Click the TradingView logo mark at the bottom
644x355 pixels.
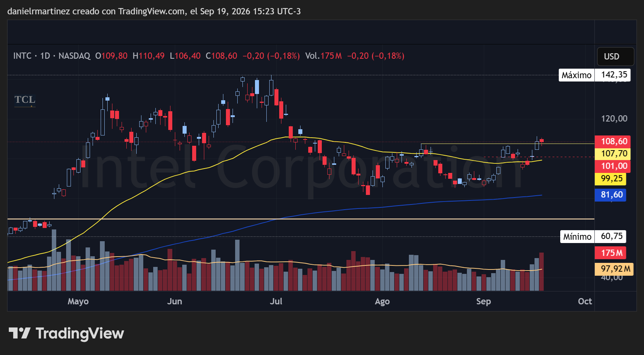(19, 333)
